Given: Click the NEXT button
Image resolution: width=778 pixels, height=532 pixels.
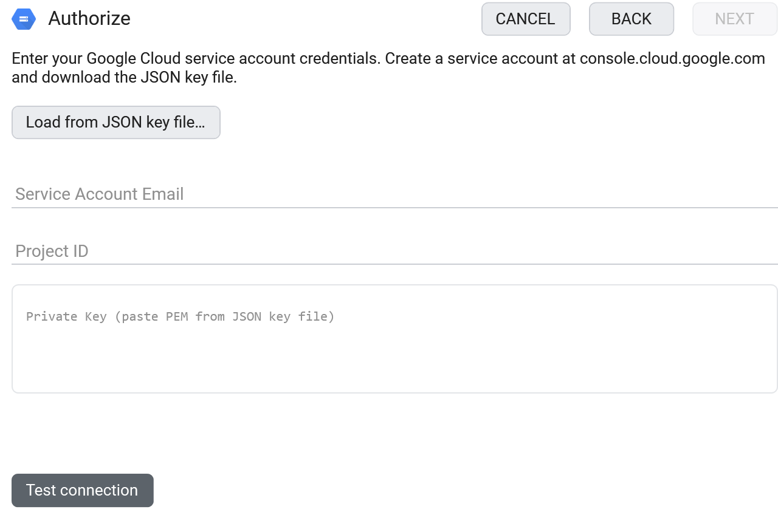Looking at the screenshot, I should [735, 19].
